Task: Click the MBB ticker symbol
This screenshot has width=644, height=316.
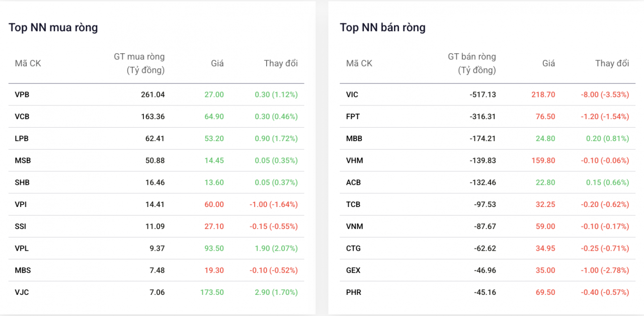Action: 354,139
